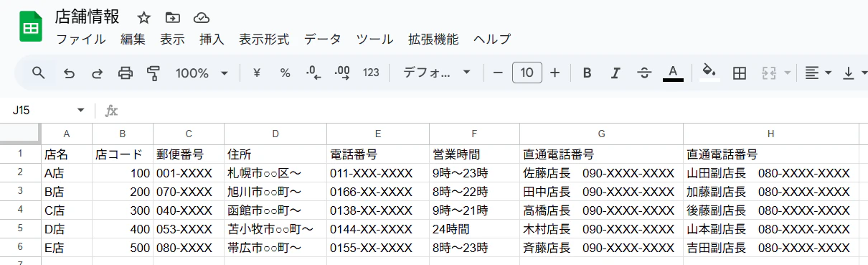Select cell 札幌市○○区～
The height and width of the screenshot is (265, 868).
(x=275, y=172)
